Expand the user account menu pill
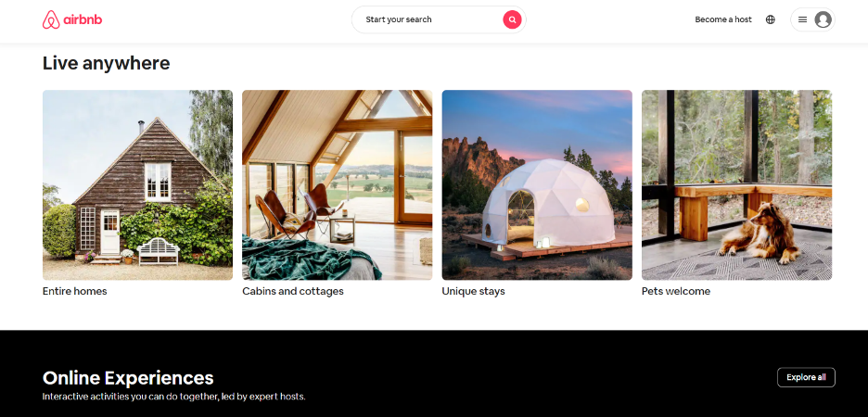This screenshot has width=868, height=417. click(x=812, y=19)
